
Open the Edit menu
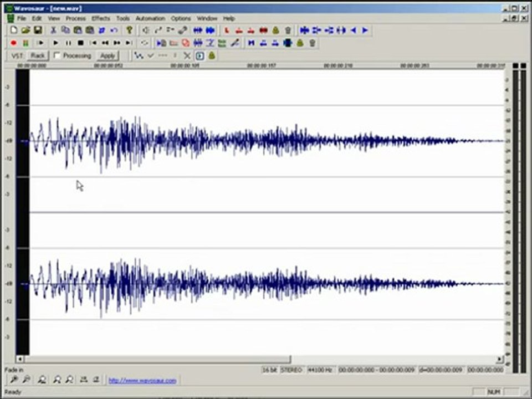coord(37,18)
